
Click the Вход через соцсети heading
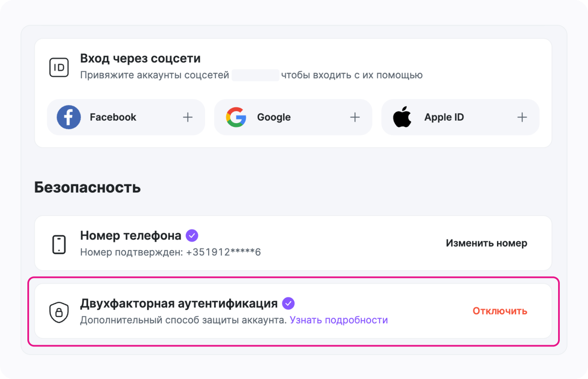[140, 58]
